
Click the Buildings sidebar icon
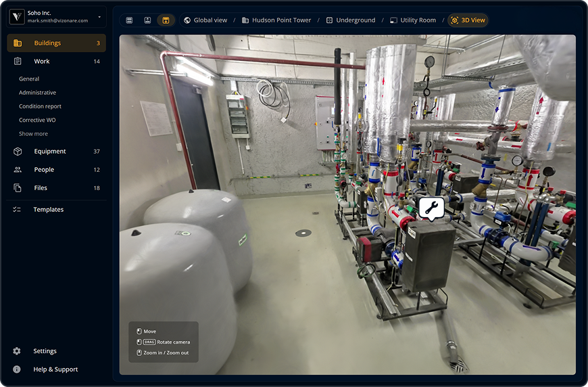point(18,43)
